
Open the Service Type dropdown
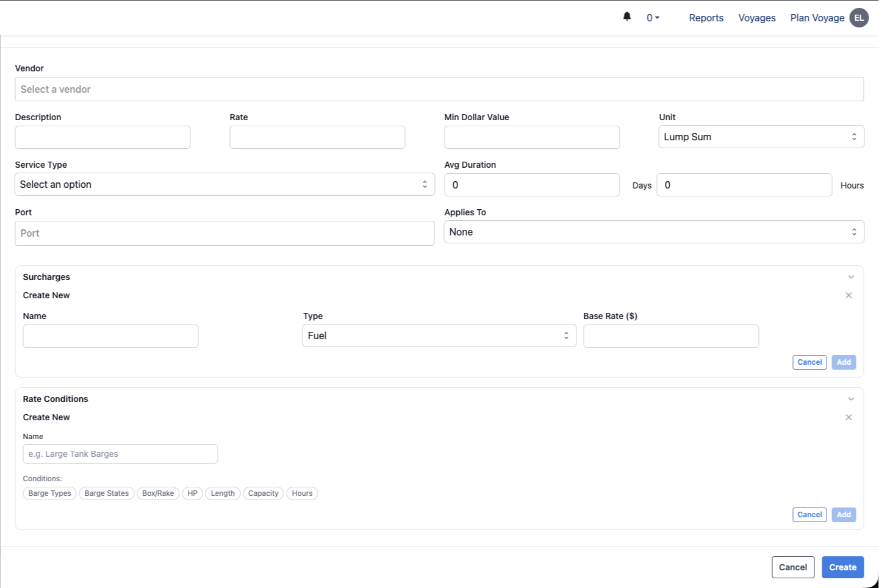coord(224,184)
